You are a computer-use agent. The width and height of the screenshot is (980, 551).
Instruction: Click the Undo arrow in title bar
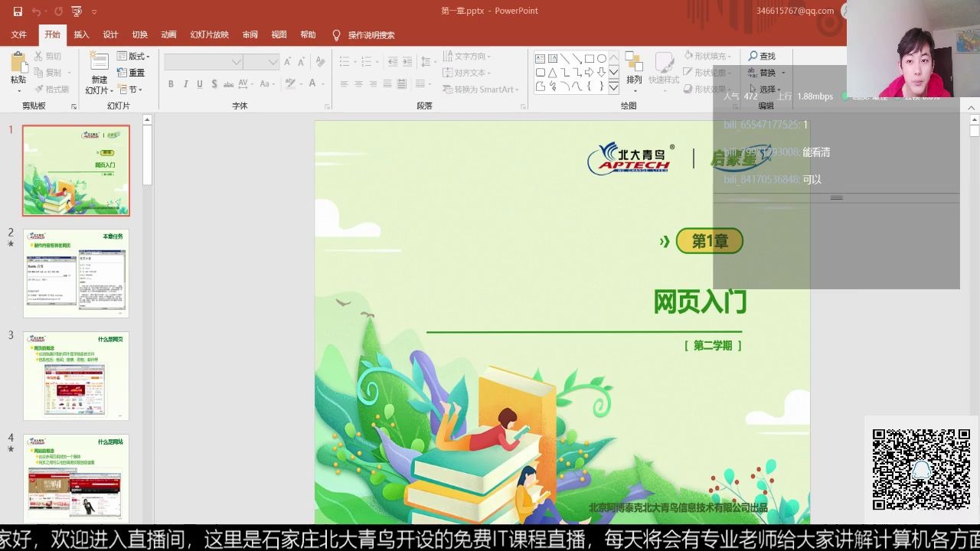[x=36, y=11]
